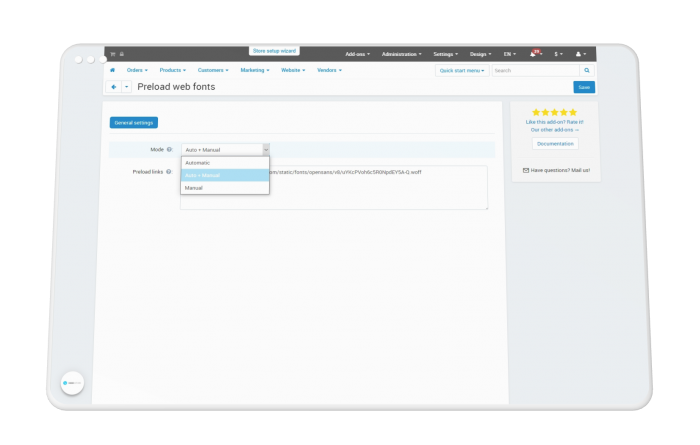This screenshot has width=700, height=445.
Task: Open the user account icon menu
Action: (581, 54)
